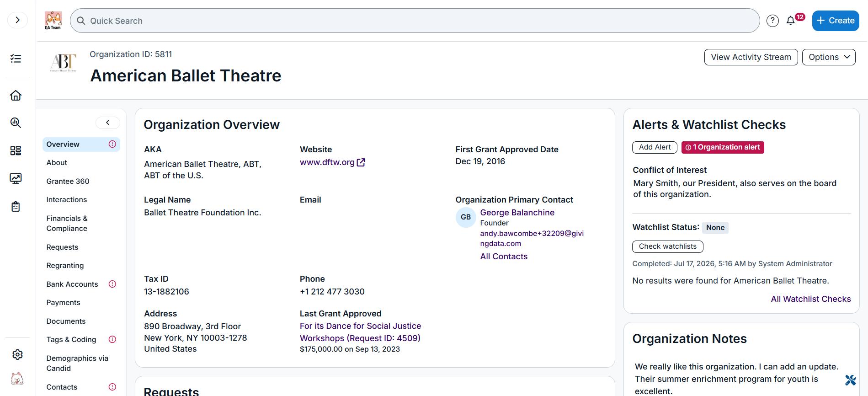This screenshot has width=868, height=396.
Task: Click the QA Team logo
Action: point(53,21)
